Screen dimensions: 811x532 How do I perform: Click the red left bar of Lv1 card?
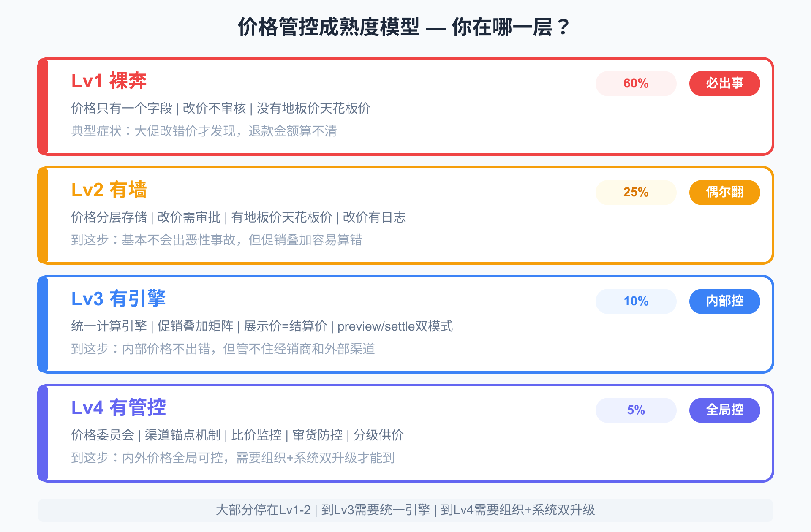pyautogui.click(x=43, y=106)
